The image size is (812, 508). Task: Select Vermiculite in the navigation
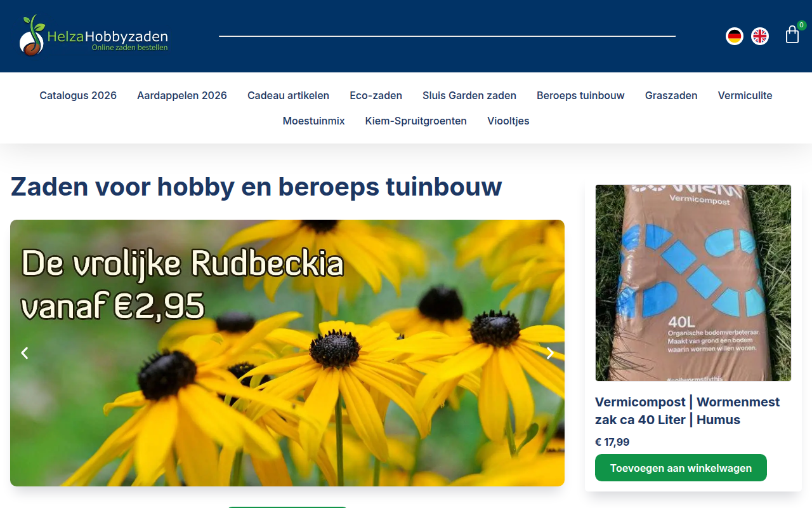click(745, 95)
